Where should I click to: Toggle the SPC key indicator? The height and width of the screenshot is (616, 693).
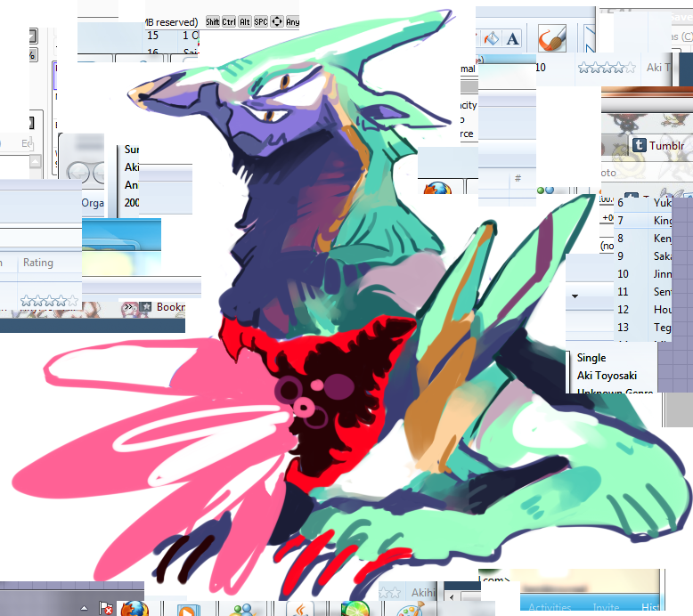pos(261,21)
